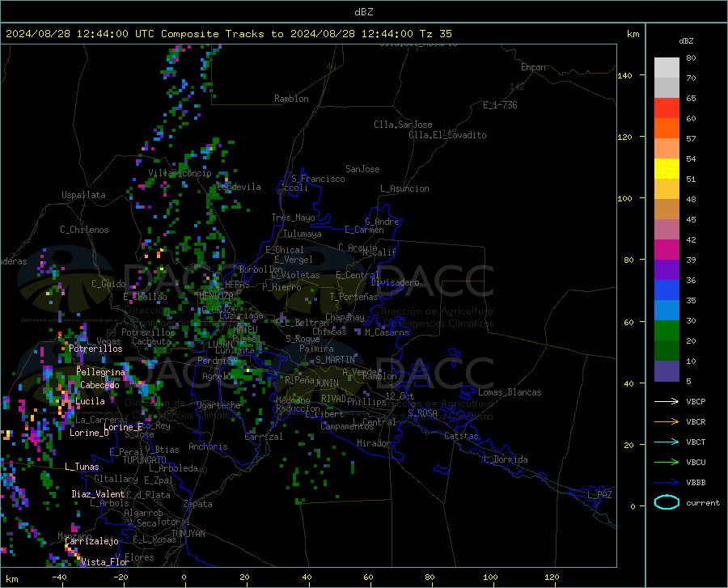Click the Divisadero label
728x588 pixels.
395,282
